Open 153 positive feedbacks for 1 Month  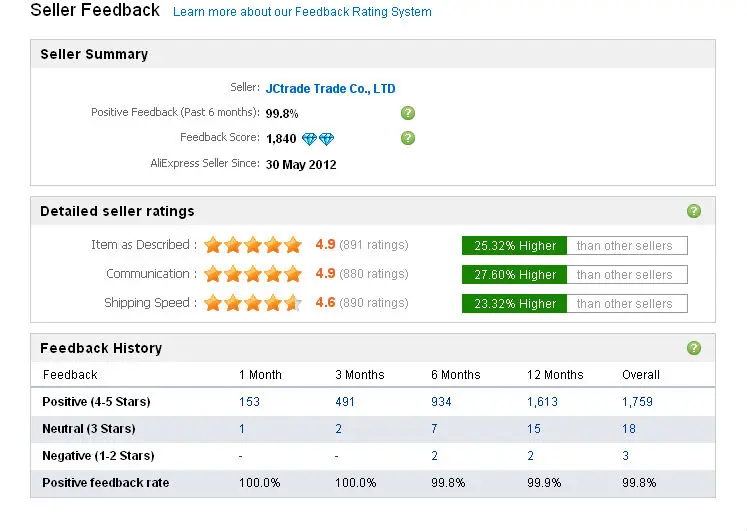(249, 402)
